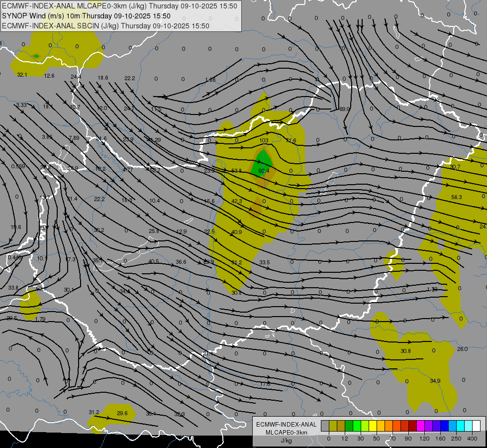487x448 pixels.
Task: Click the gray swatch in the legend
Action: 325,426
